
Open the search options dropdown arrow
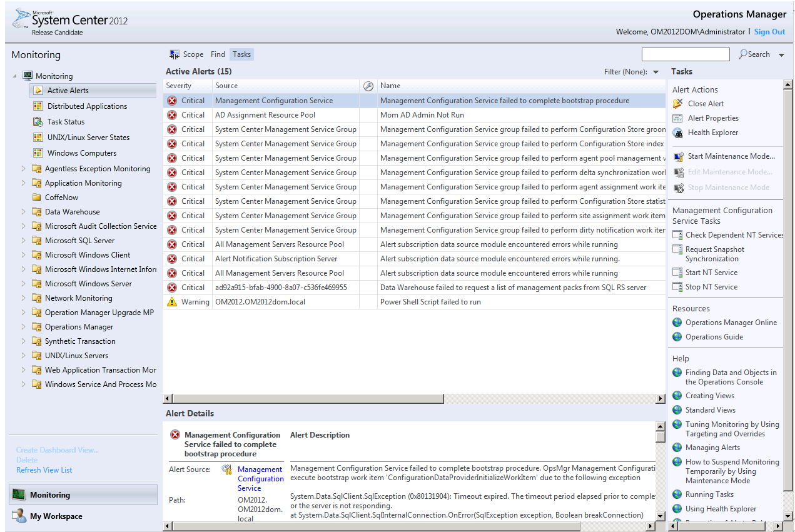pyautogui.click(x=781, y=55)
